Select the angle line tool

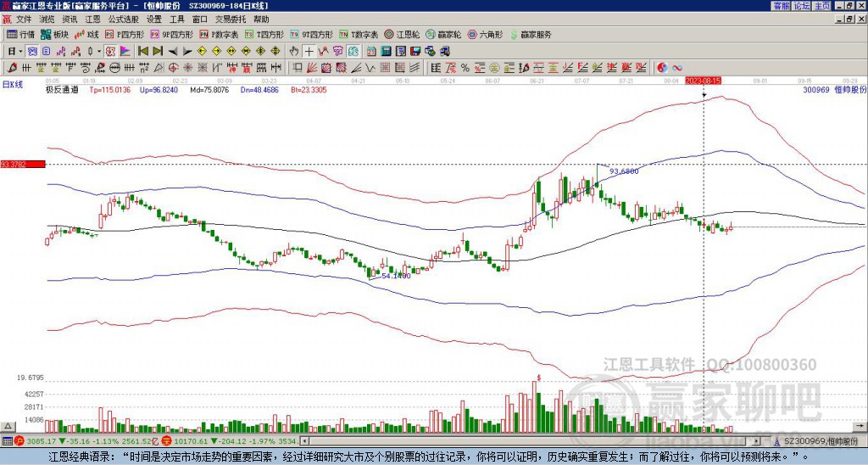pyautogui.click(x=357, y=68)
